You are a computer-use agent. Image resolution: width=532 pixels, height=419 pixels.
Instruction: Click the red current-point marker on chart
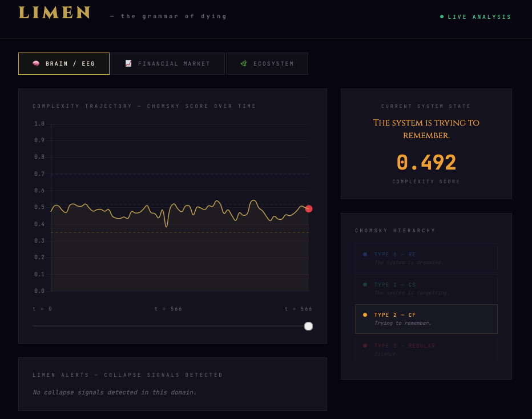point(309,209)
